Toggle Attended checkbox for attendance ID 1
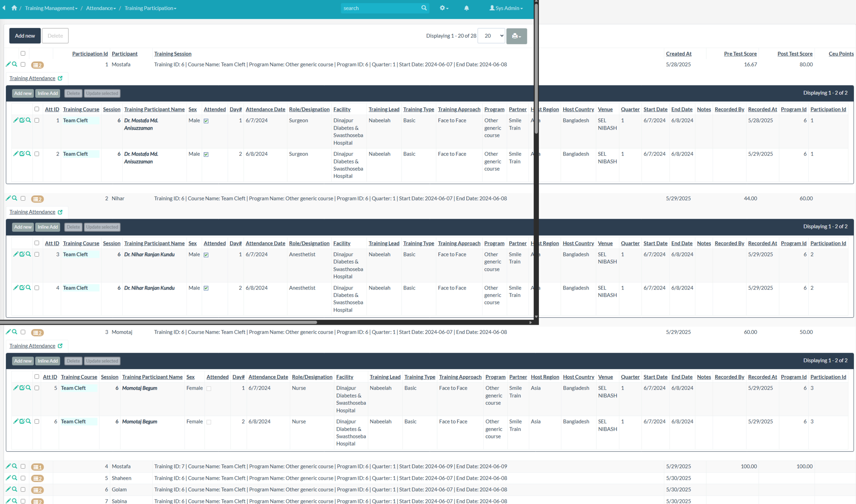 (x=206, y=121)
